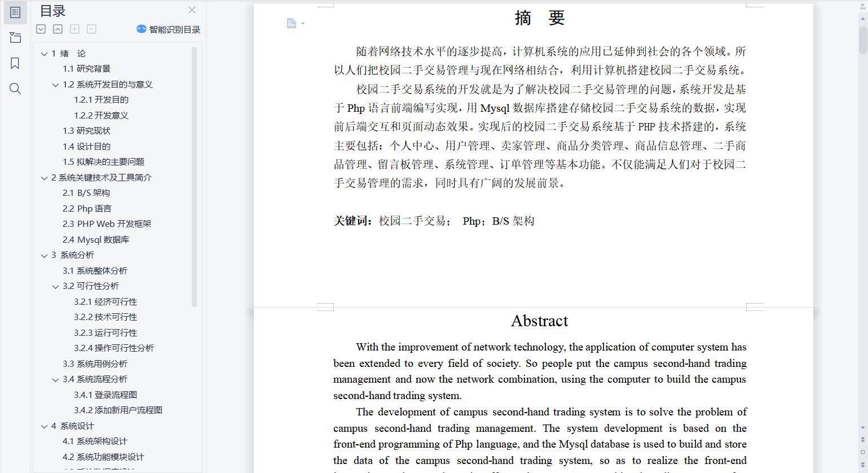
Task: Go to 1.5 拟解决的主要问题
Action: point(103,162)
